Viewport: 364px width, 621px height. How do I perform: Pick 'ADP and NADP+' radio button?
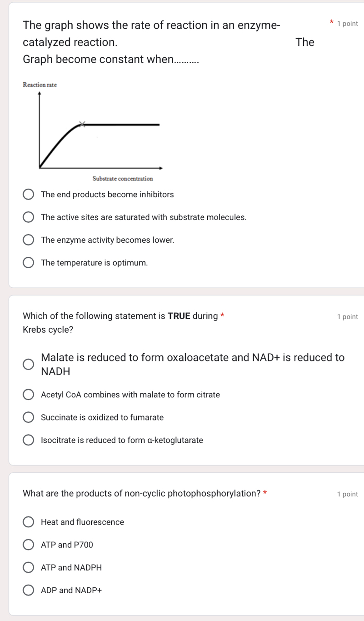[x=28, y=590]
